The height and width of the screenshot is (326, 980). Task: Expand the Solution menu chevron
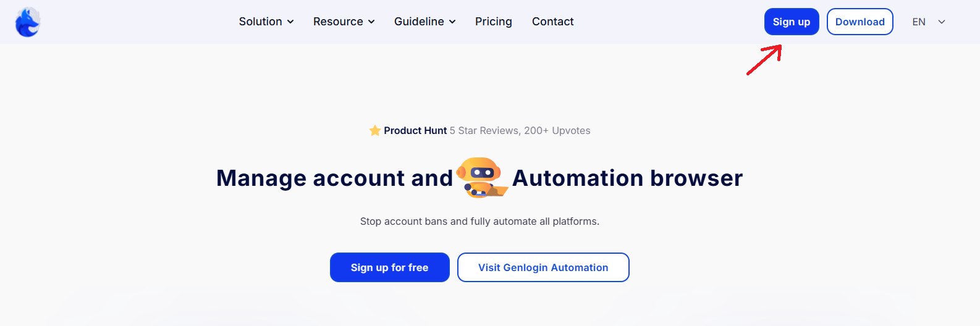(x=290, y=22)
